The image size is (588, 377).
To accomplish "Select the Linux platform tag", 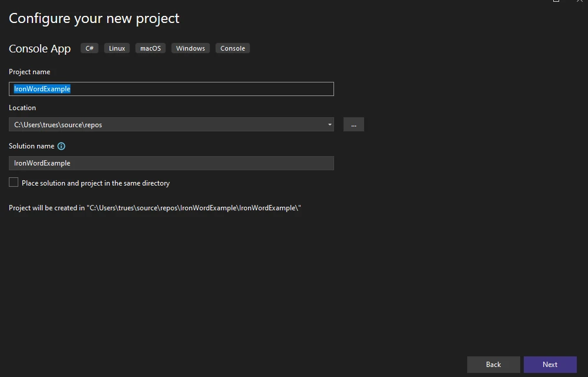I will [x=117, y=48].
